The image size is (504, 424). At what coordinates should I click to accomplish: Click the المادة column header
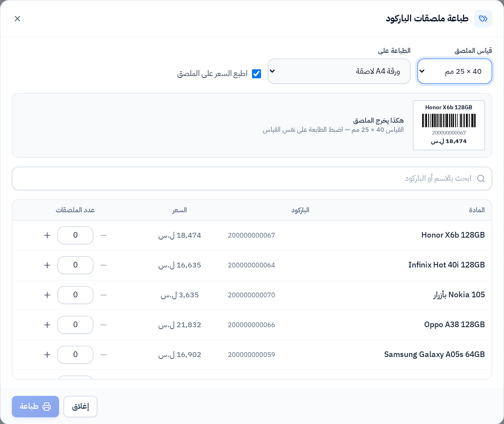click(x=477, y=210)
